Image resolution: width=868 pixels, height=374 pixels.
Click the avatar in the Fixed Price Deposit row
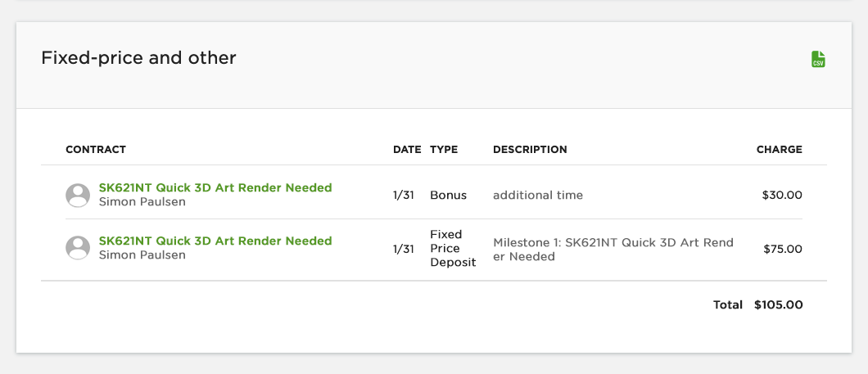[78, 248]
